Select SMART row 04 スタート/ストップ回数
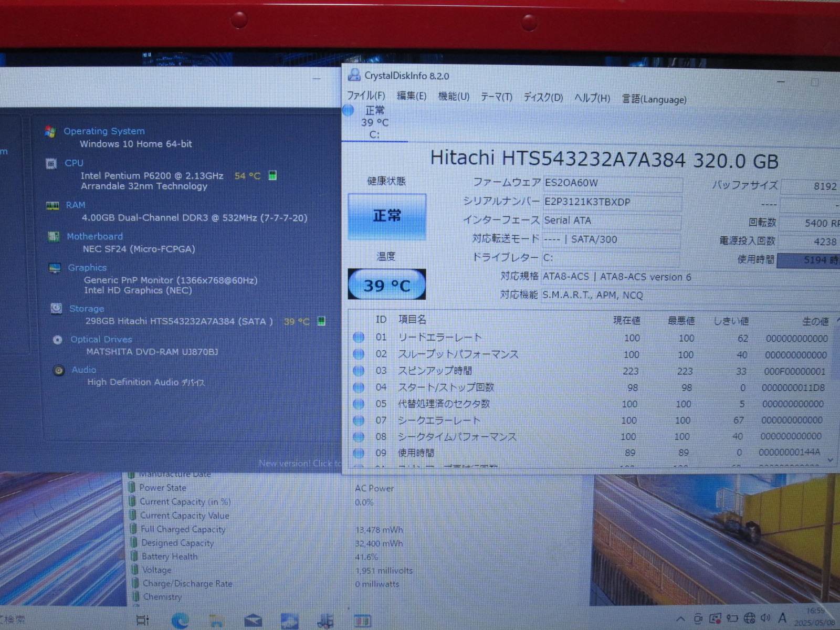 [591, 387]
